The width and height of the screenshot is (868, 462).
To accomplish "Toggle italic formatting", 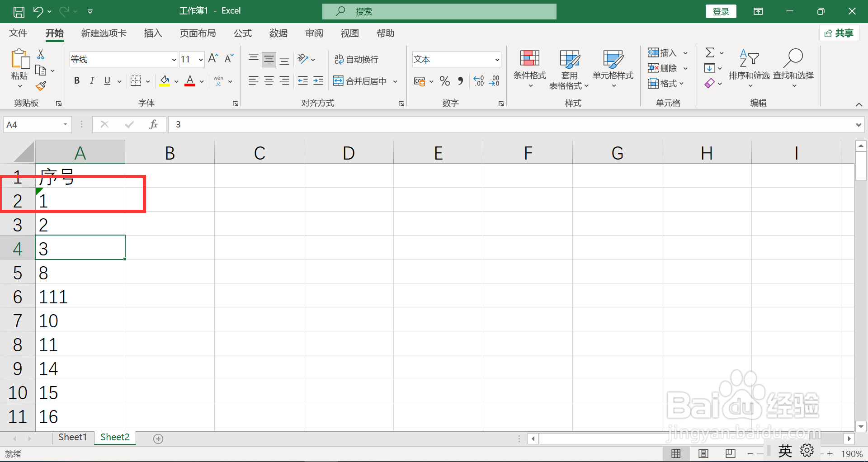I will pyautogui.click(x=92, y=81).
